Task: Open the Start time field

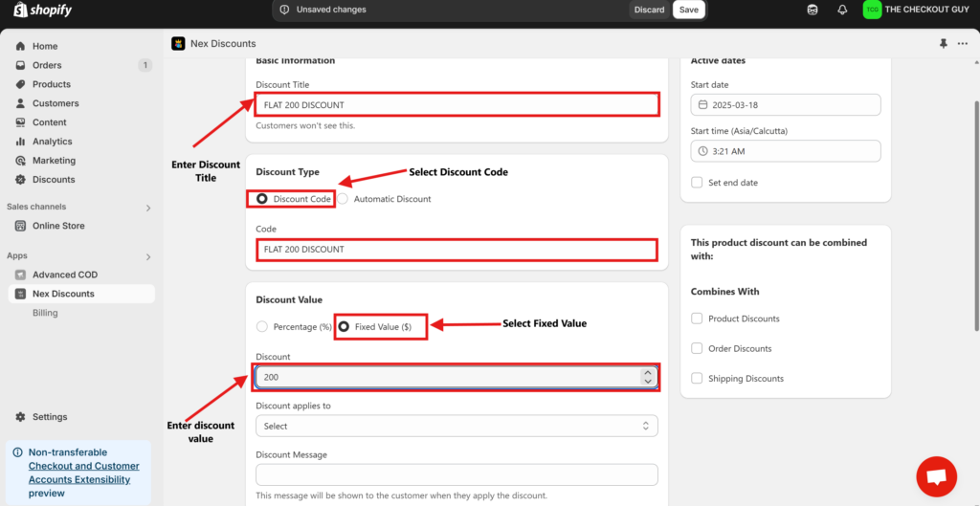Action: (x=786, y=151)
